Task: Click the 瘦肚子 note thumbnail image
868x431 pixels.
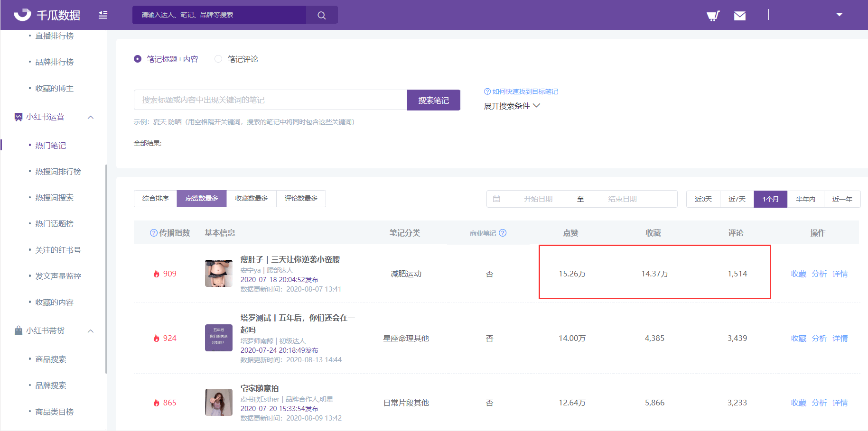Action: pyautogui.click(x=218, y=274)
